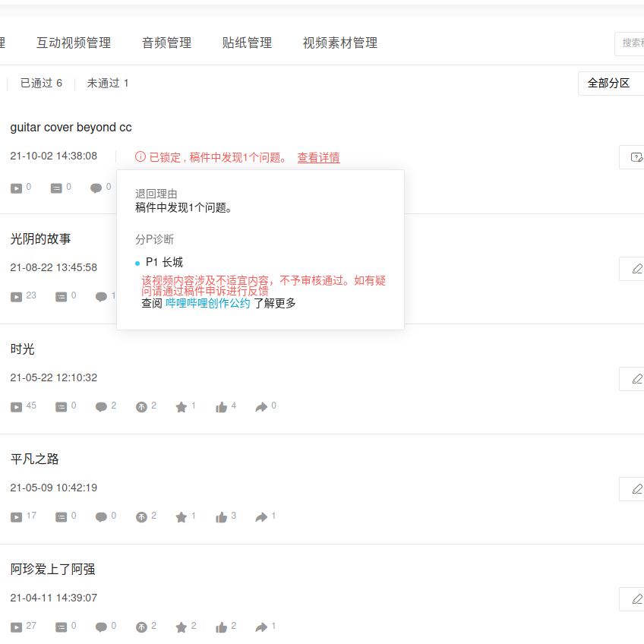Open the 全部分区 dropdown
This screenshot has height=644, width=644.
tap(611, 83)
